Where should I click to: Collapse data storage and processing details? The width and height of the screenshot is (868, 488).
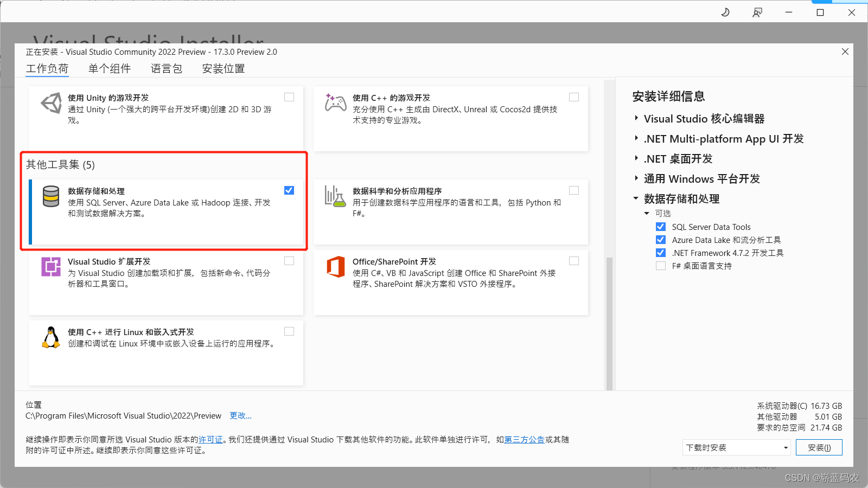[x=636, y=198]
